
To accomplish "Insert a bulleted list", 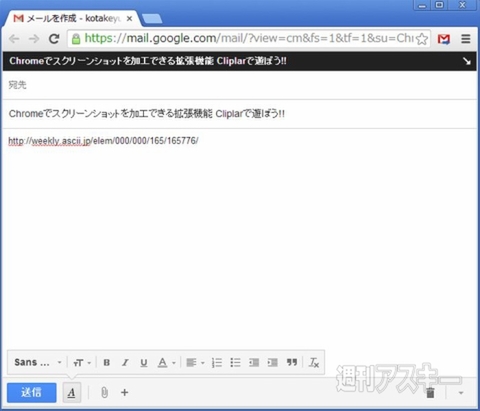I will pos(235,362).
